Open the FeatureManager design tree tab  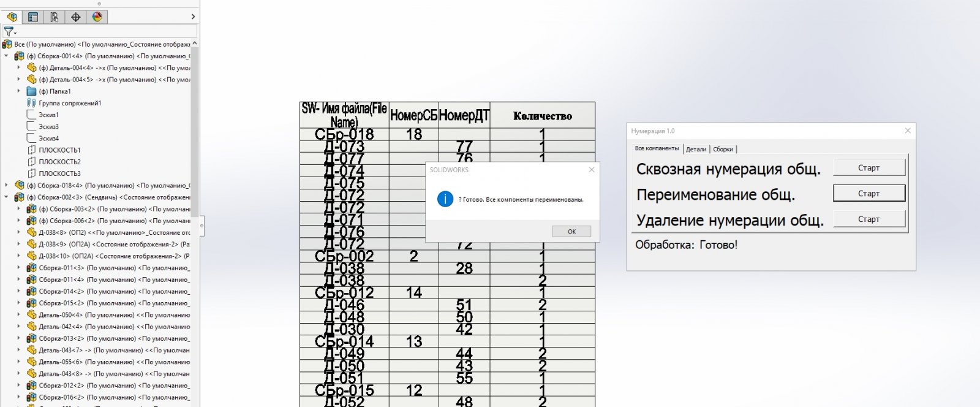click(x=12, y=17)
